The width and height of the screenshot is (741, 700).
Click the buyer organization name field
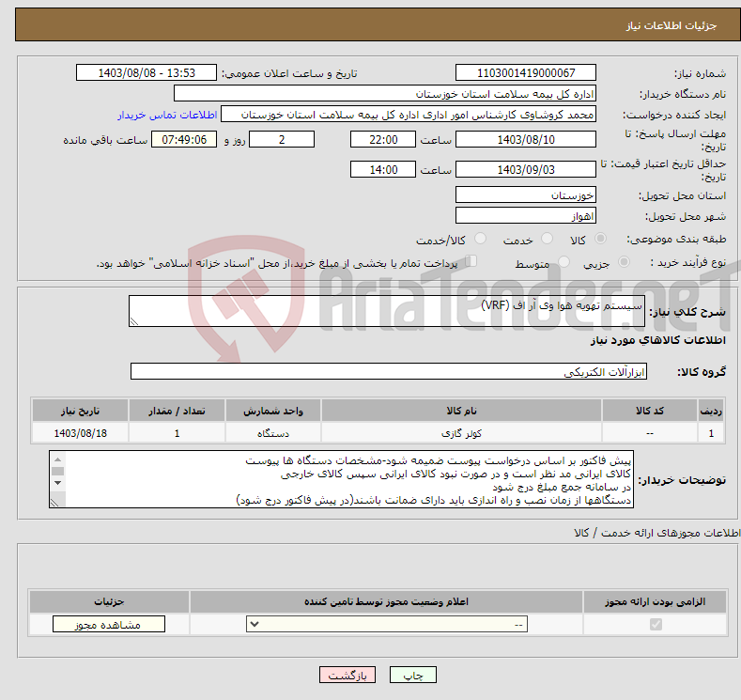coord(385,94)
